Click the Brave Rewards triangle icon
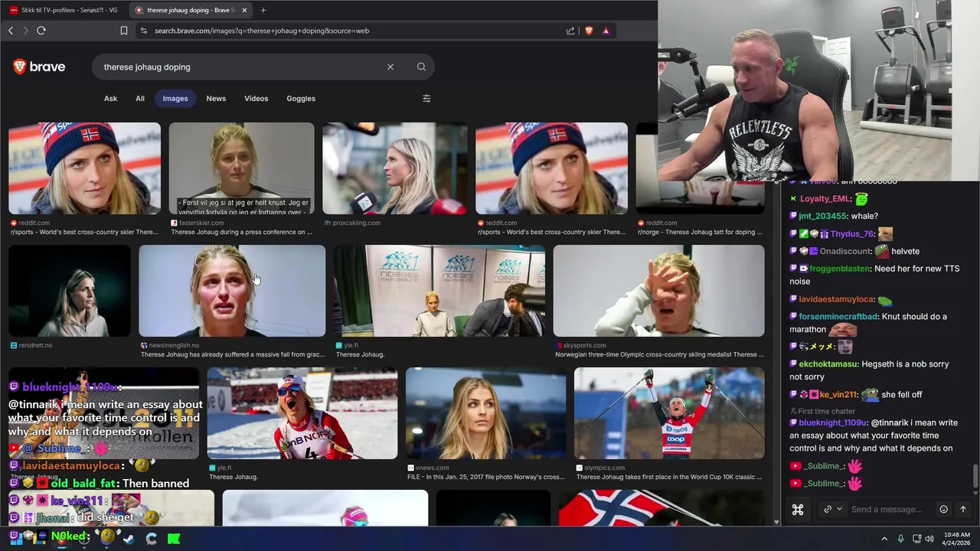The height and width of the screenshot is (551, 980). [x=606, y=31]
